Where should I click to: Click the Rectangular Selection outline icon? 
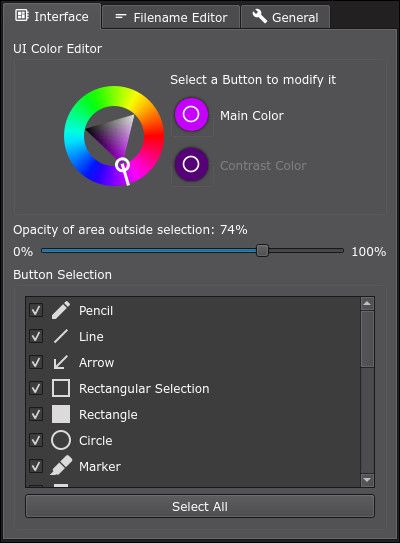(x=61, y=388)
